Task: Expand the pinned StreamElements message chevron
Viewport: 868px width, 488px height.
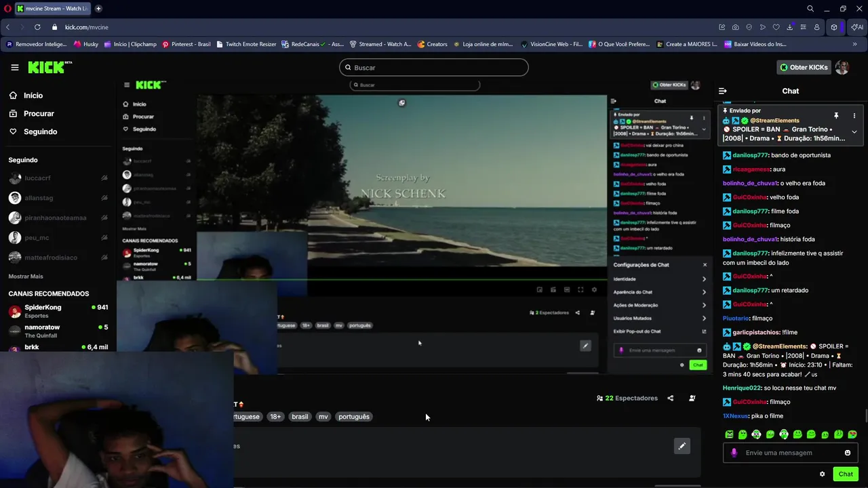Action: [854, 131]
